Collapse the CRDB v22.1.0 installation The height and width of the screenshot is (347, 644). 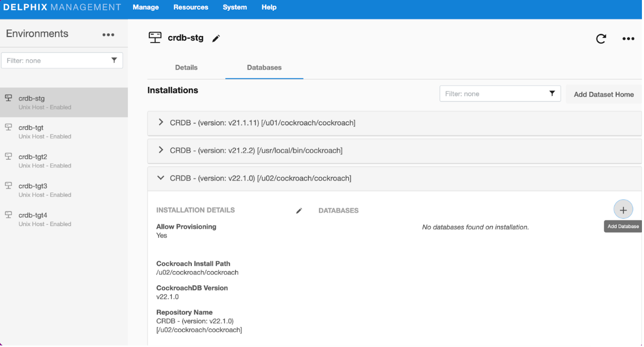point(160,178)
